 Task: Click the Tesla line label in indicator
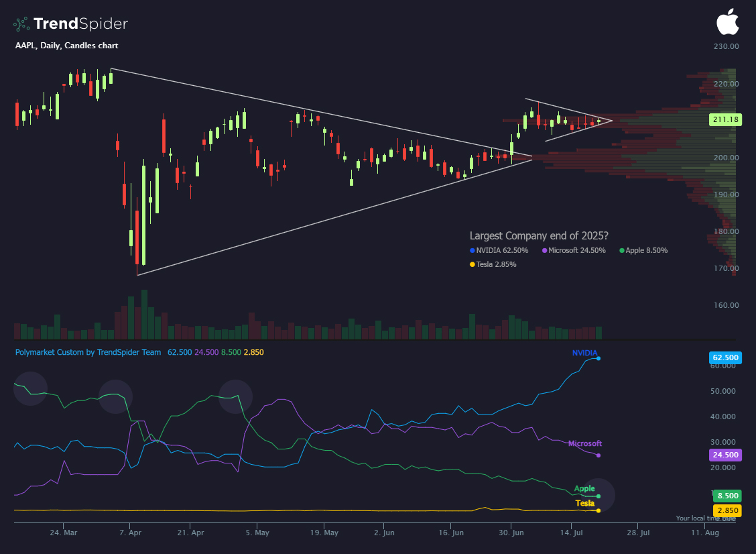pos(585,503)
